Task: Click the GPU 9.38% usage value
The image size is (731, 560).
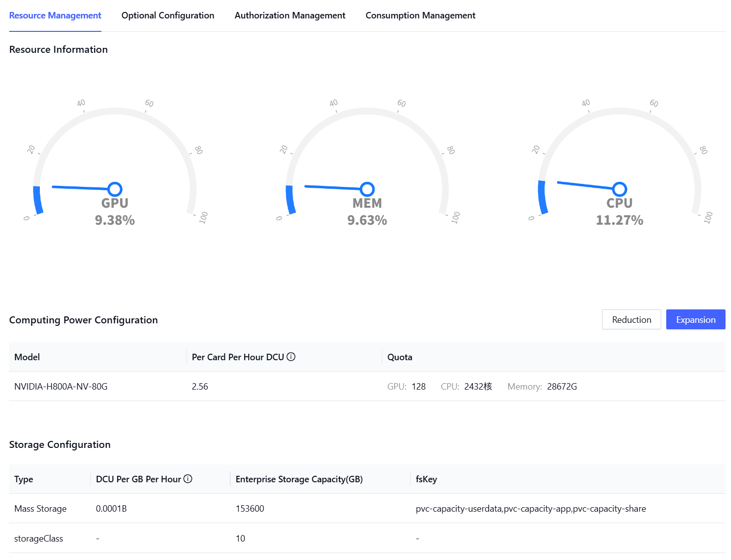Action: click(x=115, y=220)
